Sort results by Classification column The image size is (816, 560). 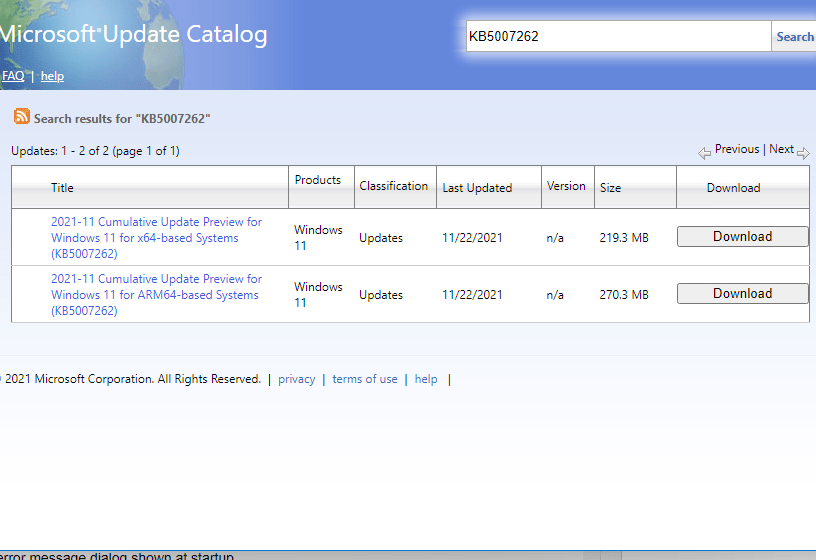pos(393,186)
